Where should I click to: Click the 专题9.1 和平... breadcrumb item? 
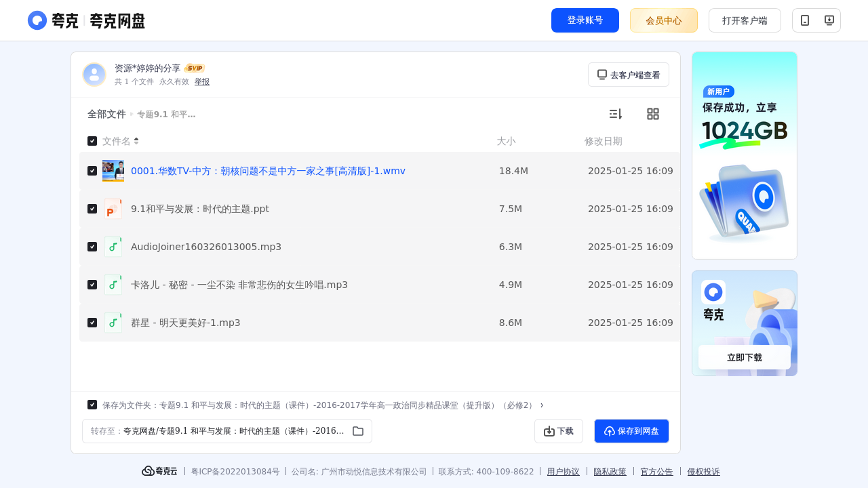[x=166, y=115]
